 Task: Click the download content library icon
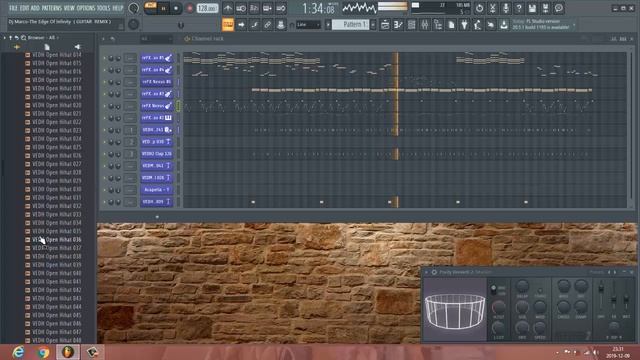[x=504, y=25]
